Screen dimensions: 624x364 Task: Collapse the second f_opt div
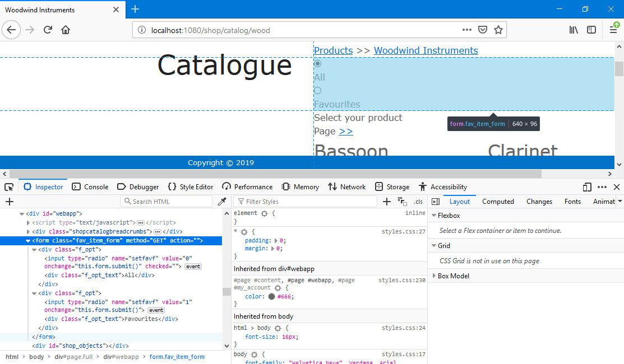pyautogui.click(x=34, y=293)
